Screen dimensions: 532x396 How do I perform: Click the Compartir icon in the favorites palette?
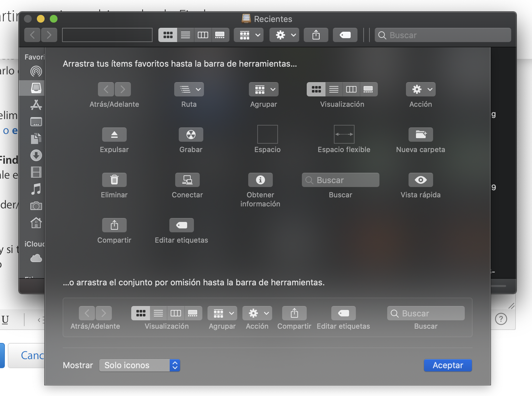(114, 225)
